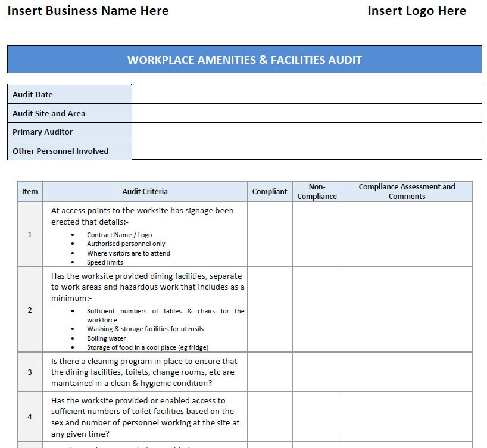
Task: Select the blue audit title banner
Action: pos(244,60)
